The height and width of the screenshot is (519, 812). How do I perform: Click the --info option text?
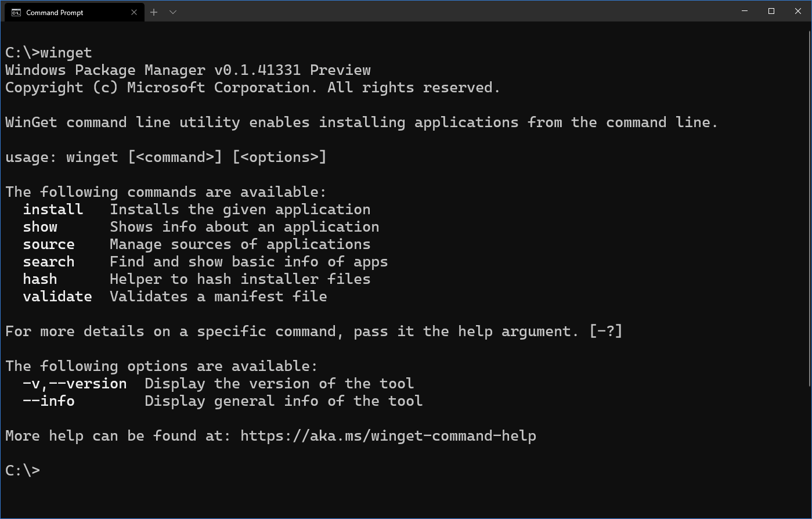(x=49, y=401)
